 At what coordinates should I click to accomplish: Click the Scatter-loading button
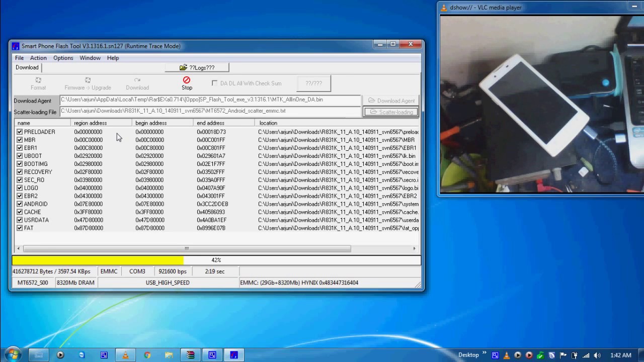coord(391,112)
